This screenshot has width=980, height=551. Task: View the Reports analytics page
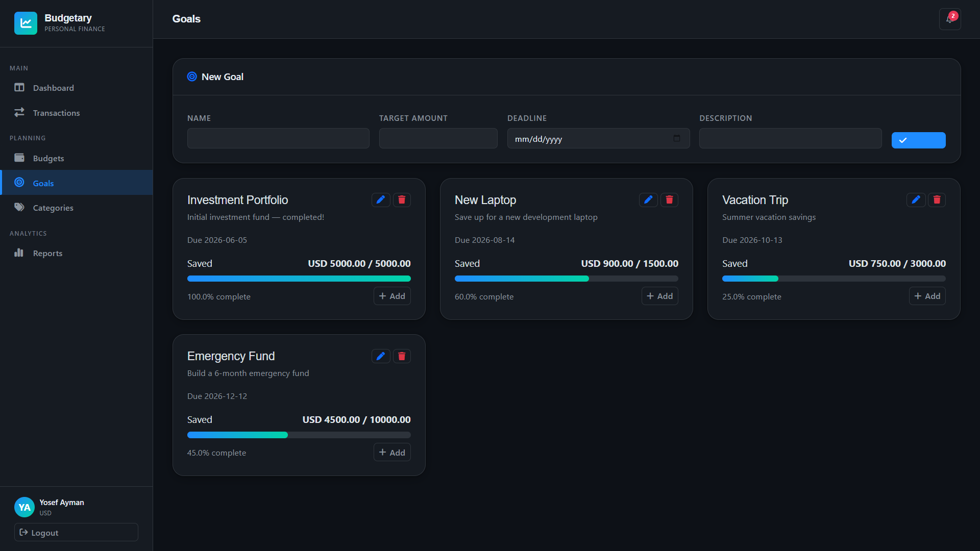(x=77, y=253)
